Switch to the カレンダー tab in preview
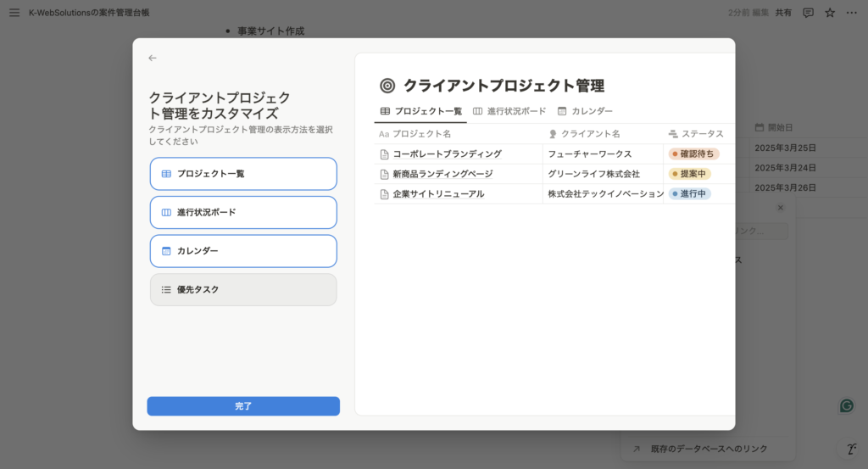The width and height of the screenshot is (868, 469). tap(585, 111)
